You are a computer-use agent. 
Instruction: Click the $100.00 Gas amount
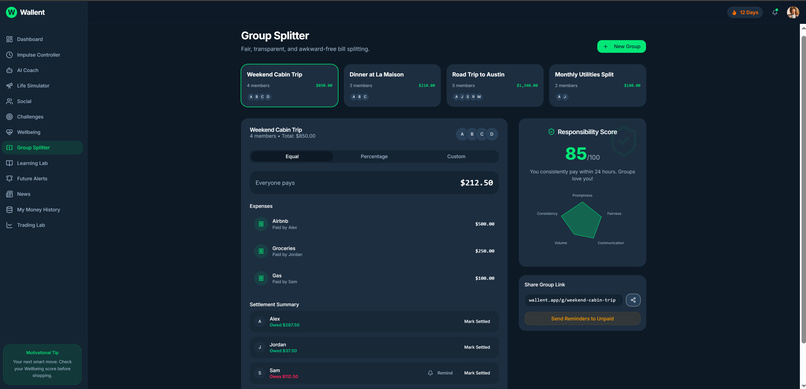point(485,278)
